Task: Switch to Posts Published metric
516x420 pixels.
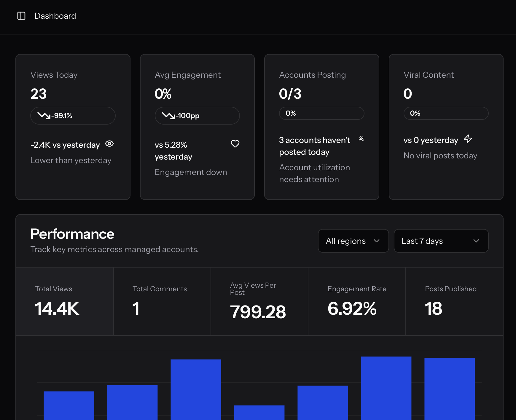Action: coord(454,301)
